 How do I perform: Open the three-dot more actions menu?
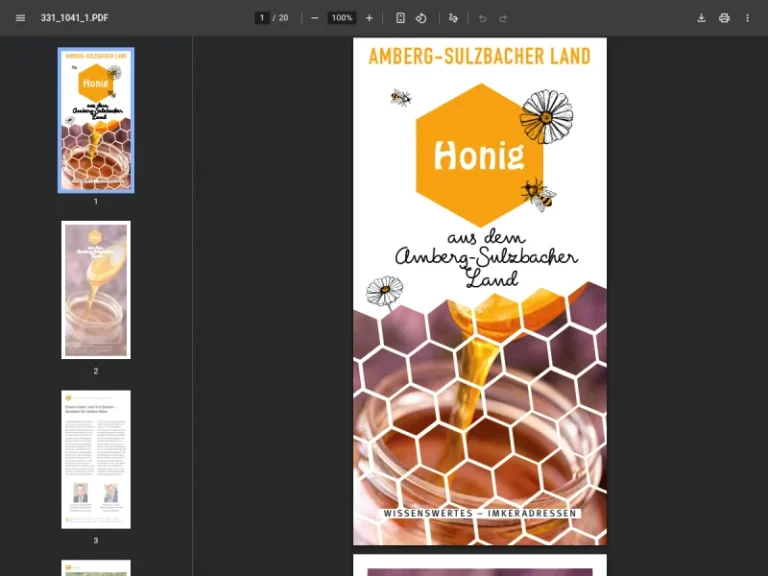pos(747,18)
